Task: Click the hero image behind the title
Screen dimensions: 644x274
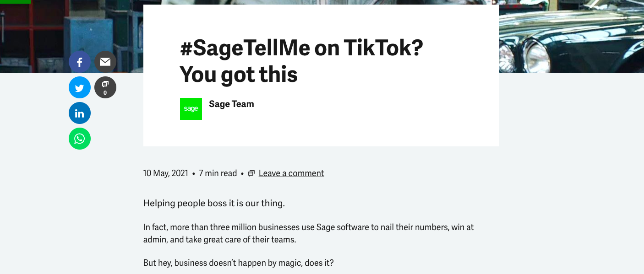Action: pos(573,37)
